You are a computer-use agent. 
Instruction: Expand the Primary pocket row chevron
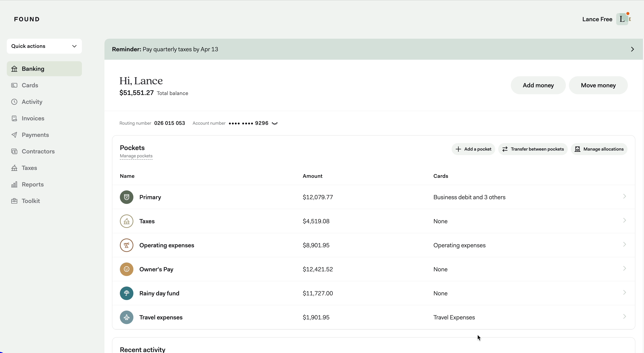tap(624, 196)
